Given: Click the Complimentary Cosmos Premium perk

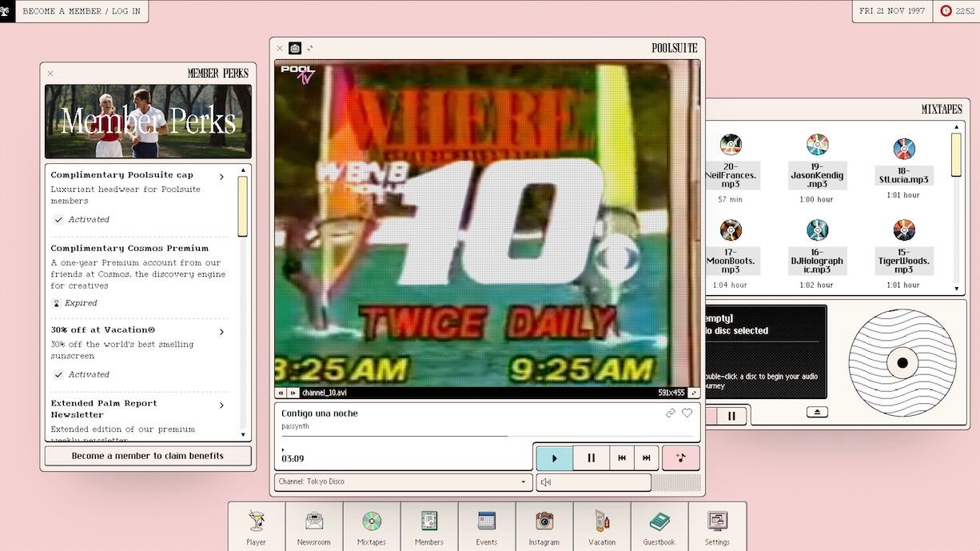Looking at the screenshot, I should pos(141,275).
